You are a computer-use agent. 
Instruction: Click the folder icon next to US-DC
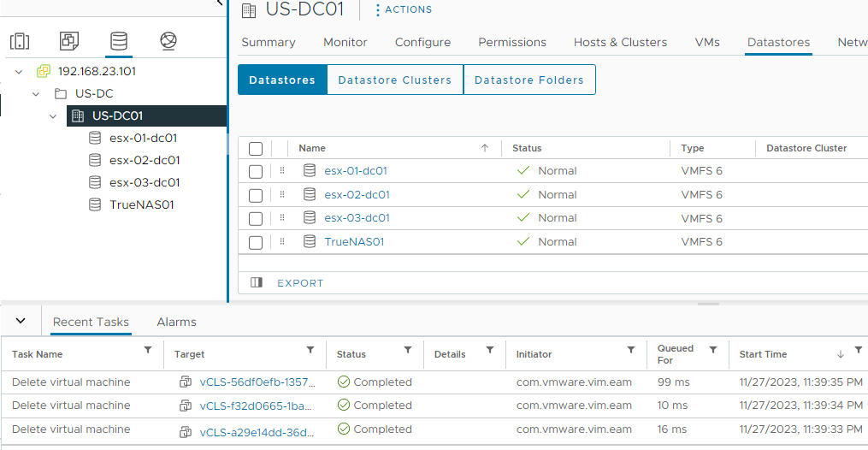61,93
